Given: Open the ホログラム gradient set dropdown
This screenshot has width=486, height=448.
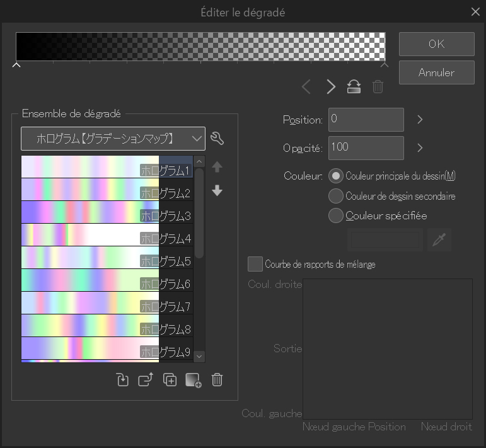Looking at the screenshot, I should click(113, 138).
